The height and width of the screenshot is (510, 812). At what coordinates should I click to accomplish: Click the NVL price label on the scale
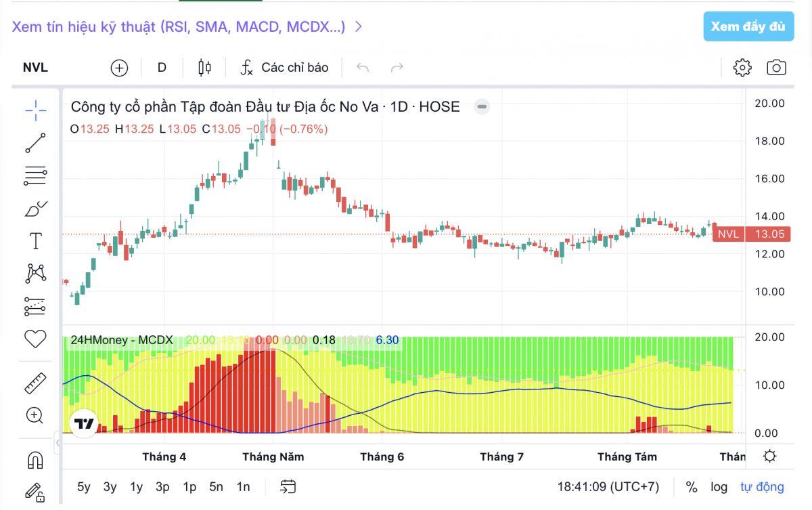tap(729, 234)
